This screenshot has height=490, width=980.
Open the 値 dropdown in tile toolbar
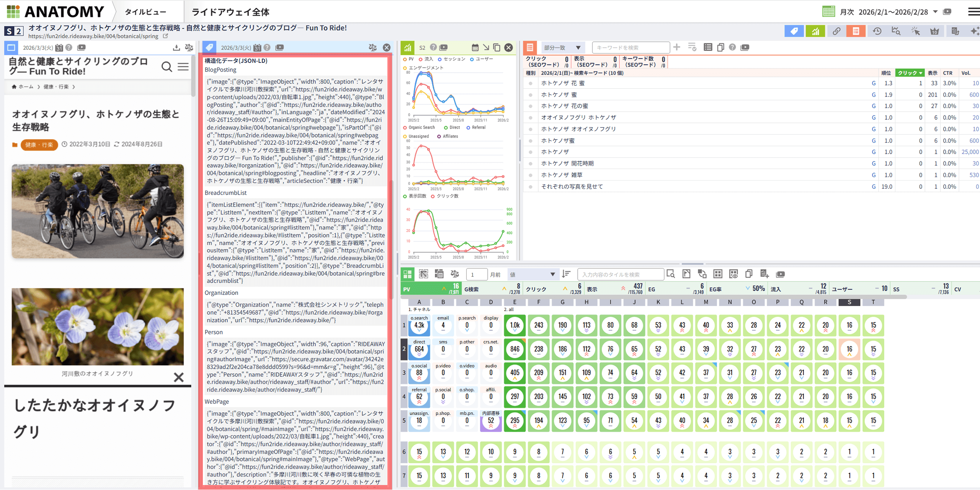pos(532,274)
